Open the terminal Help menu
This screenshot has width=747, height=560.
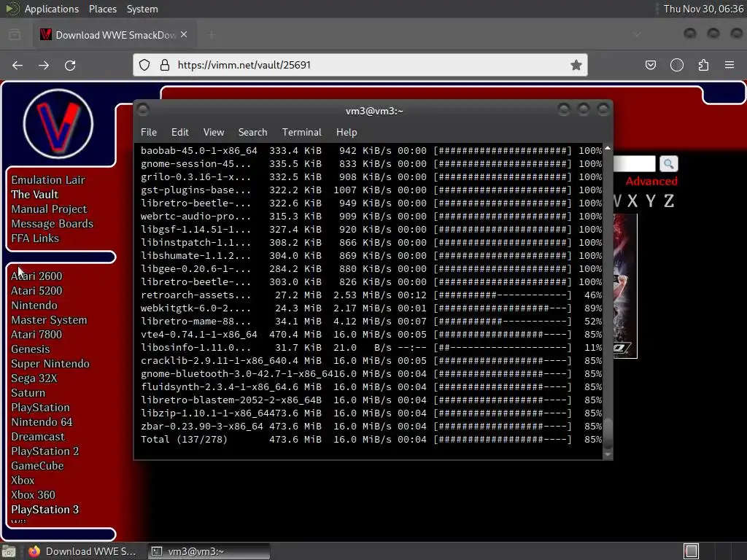pos(347,132)
